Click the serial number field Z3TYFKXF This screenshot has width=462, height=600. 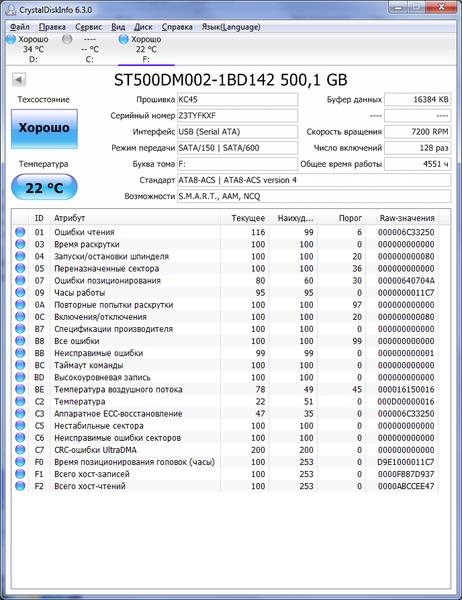tap(237, 116)
